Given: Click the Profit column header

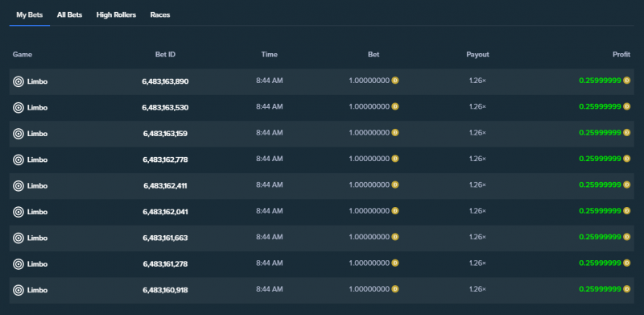Looking at the screenshot, I should tap(621, 54).
